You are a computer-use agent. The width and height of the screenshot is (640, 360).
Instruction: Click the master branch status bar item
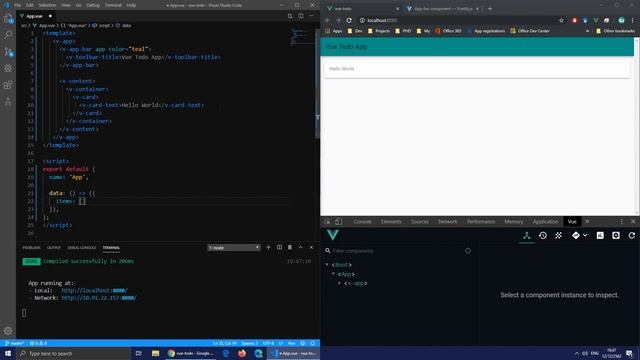pyautogui.click(x=15, y=343)
